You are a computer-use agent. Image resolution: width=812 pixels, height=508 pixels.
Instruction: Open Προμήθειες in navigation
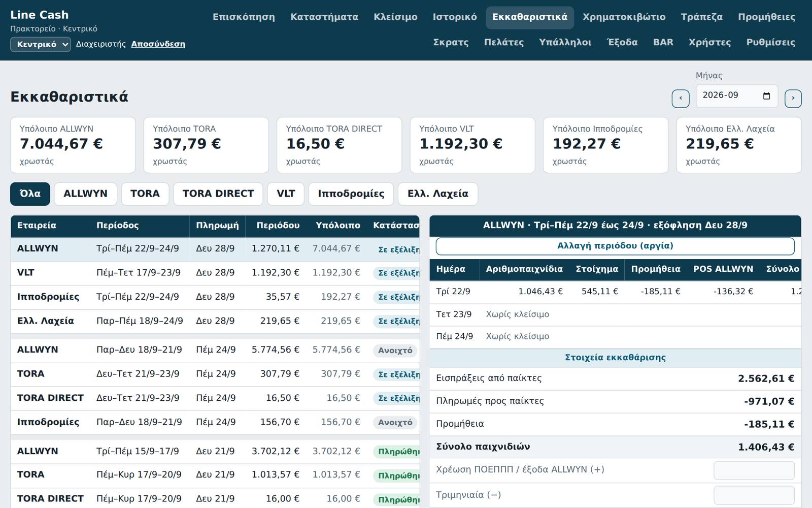[x=766, y=17]
